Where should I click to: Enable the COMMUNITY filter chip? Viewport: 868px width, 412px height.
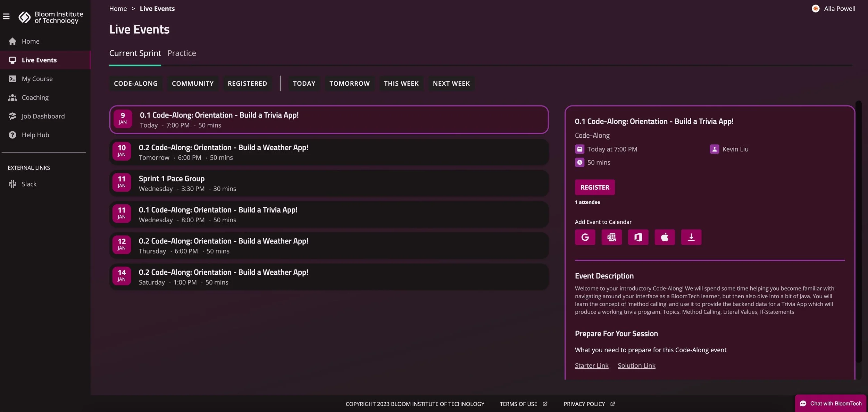pos(193,84)
